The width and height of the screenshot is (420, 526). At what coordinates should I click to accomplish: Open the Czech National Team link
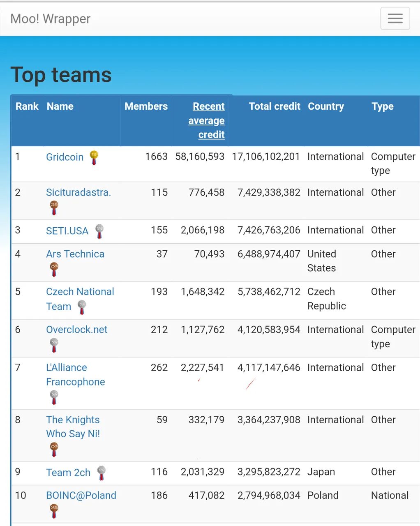point(80,299)
